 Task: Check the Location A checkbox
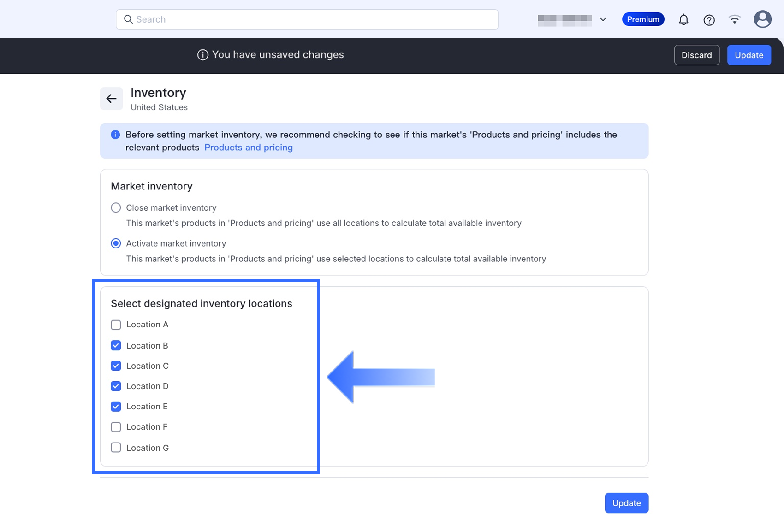[x=116, y=325]
